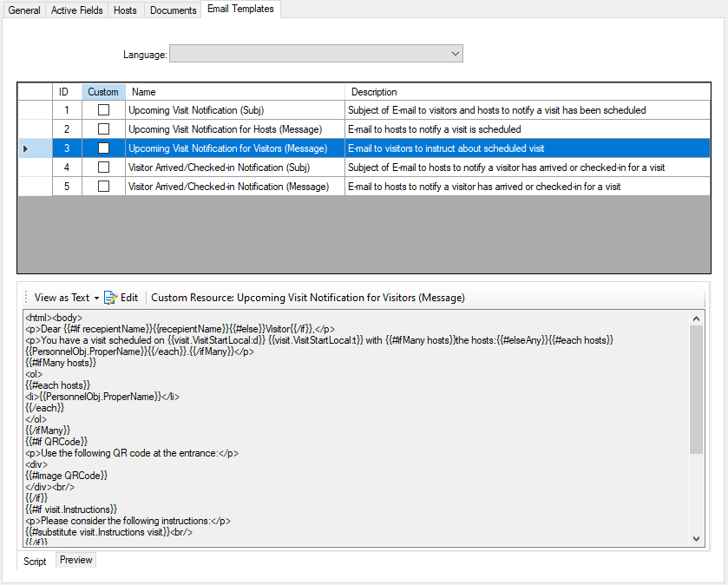Click description 'E-mail to hosts to notify a visit is scheduled'
Viewport: 728px width, 585px height.
pos(528,129)
